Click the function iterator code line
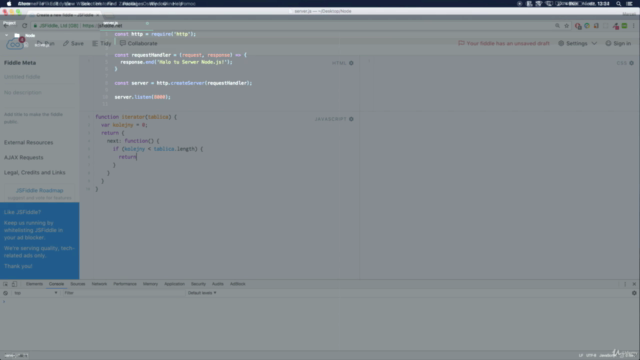The image size is (640, 360). [x=136, y=117]
